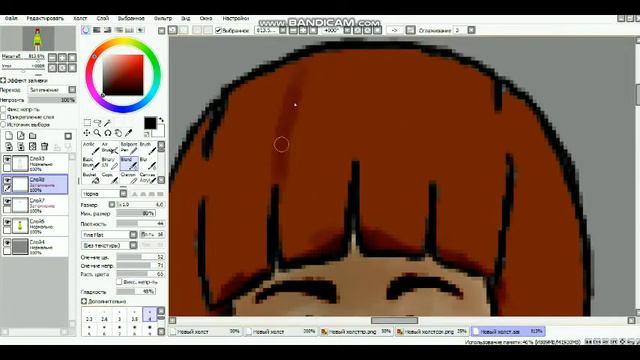Open the brush size multiplier dropdown
Image resolution: width=640 pixels, height=360 pixels.
coord(112,204)
